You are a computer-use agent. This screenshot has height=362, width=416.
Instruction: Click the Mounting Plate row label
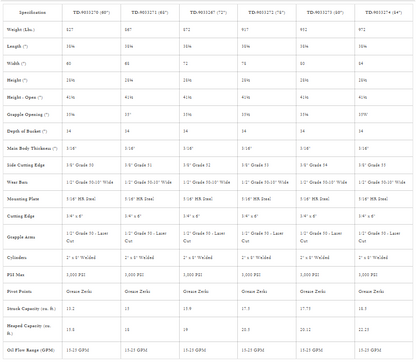click(x=23, y=199)
